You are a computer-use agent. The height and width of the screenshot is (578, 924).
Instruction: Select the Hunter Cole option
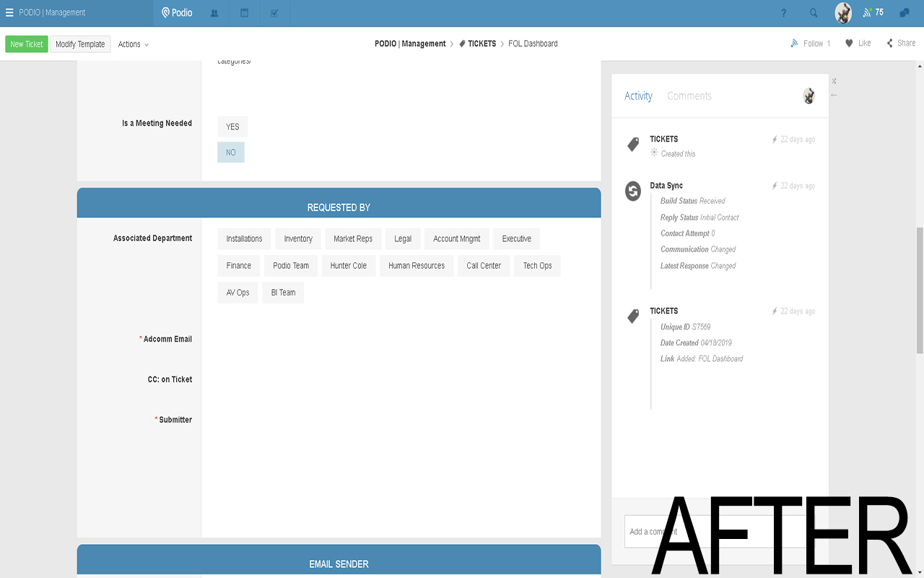click(x=349, y=266)
